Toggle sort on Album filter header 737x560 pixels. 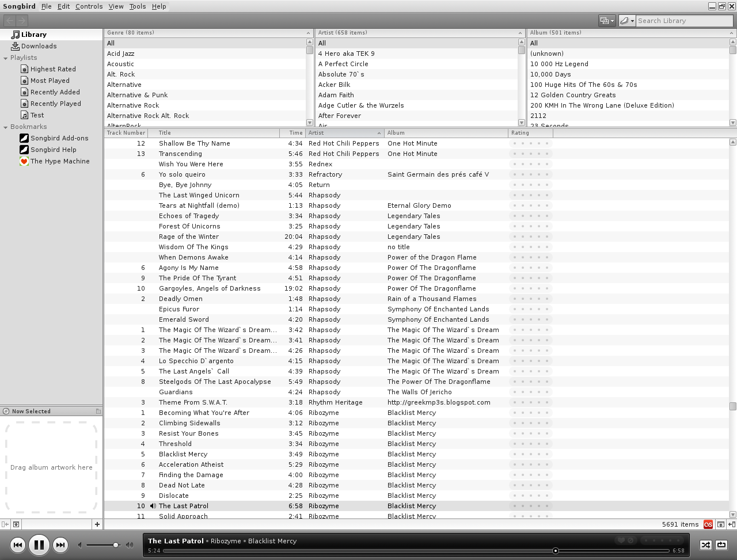point(632,33)
